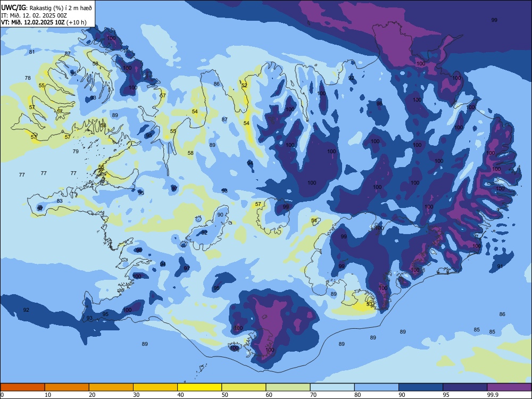
Task: Click the dark blue 90–95 legend swatch
Action: click(421, 387)
